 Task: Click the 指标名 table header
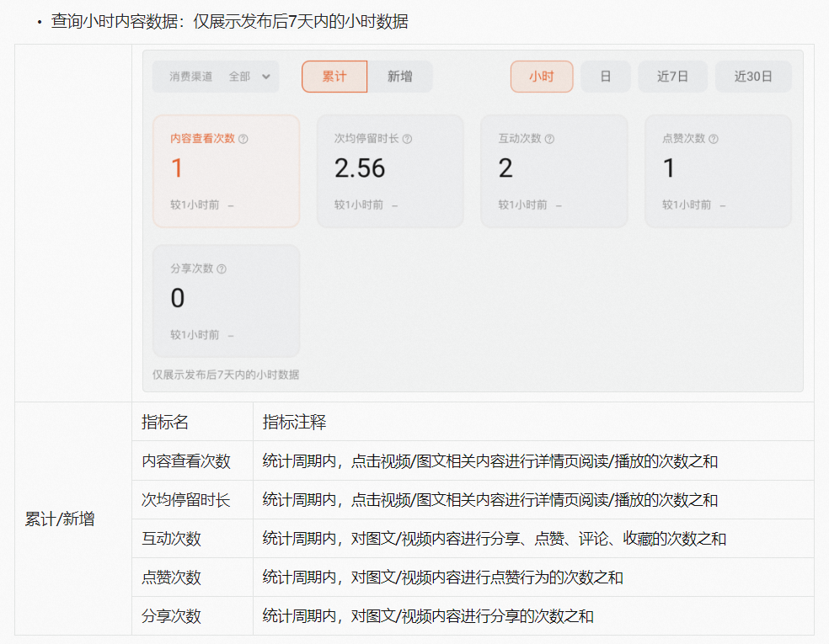click(x=165, y=422)
